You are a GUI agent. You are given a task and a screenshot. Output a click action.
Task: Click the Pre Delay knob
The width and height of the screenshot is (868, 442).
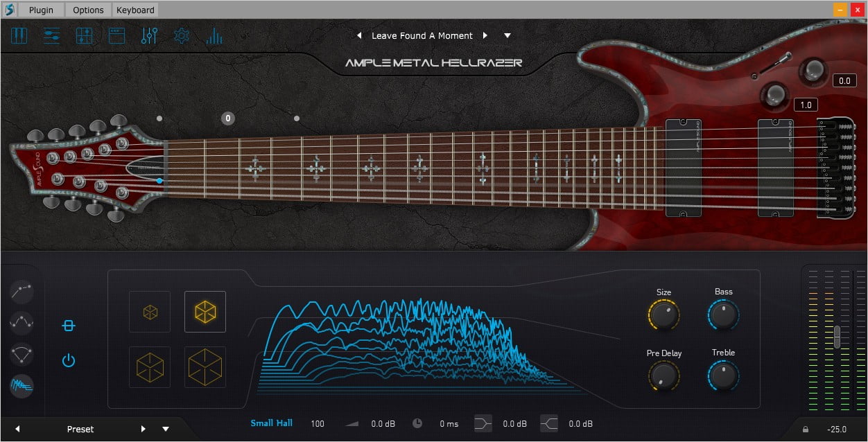pyautogui.click(x=663, y=375)
